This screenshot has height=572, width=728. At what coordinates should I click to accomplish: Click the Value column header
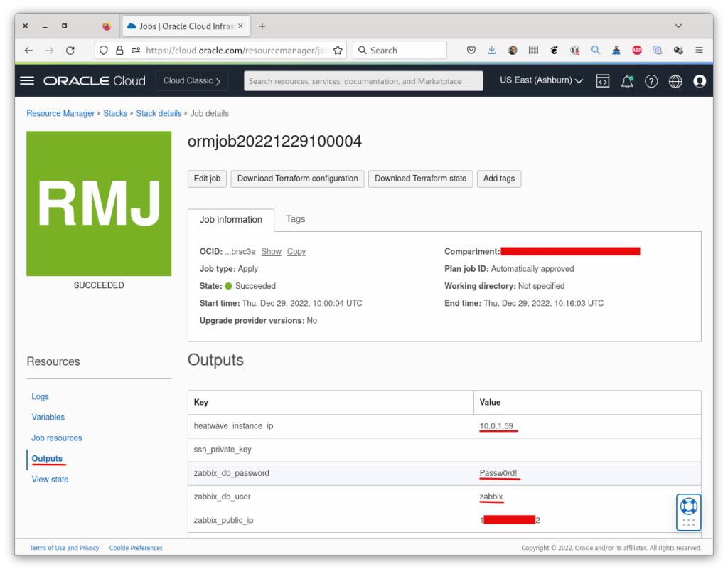pyautogui.click(x=490, y=403)
